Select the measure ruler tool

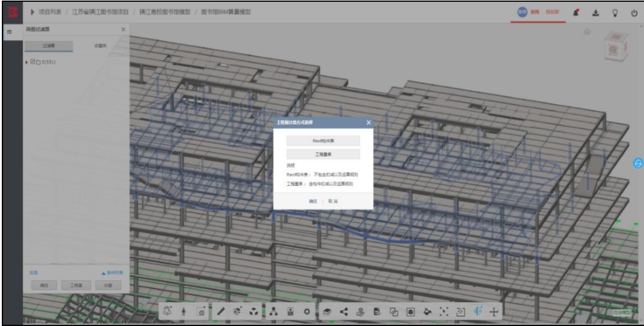(221, 312)
